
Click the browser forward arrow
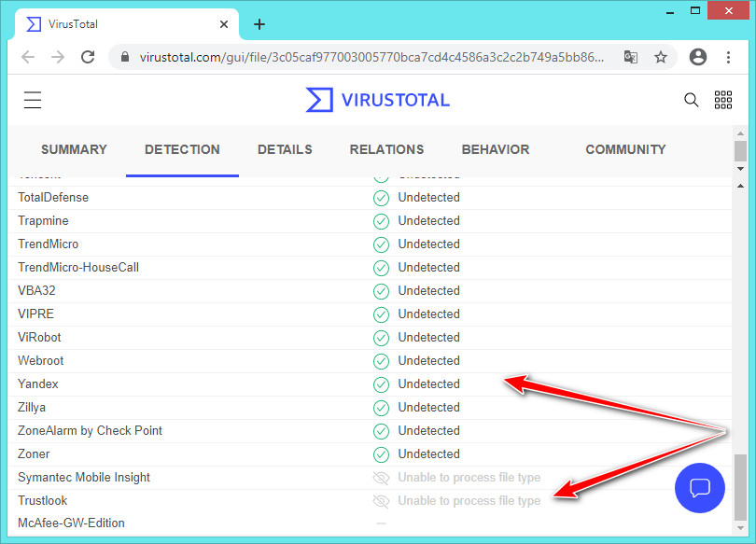pos(58,57)
